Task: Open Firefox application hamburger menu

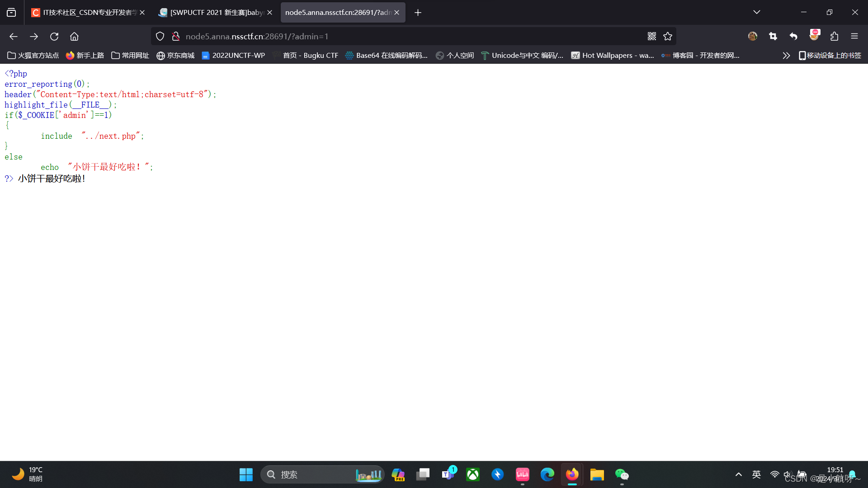Action: tap(854, 37)
